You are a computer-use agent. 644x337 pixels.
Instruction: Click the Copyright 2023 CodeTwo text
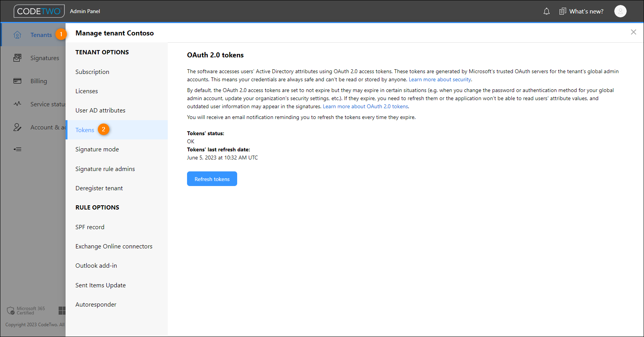[x=35, y=325]
